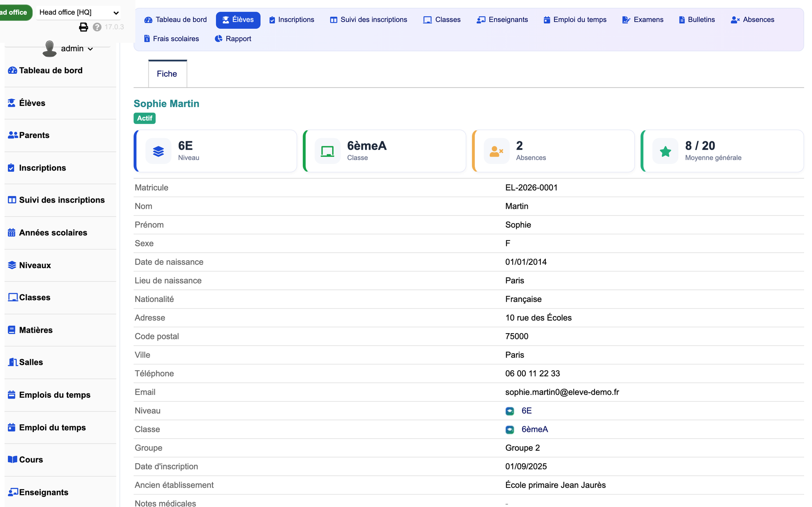Click the sidebar Salles door icon
The height and width of the screenshot is (507, 812).
(x=13, y=362)
